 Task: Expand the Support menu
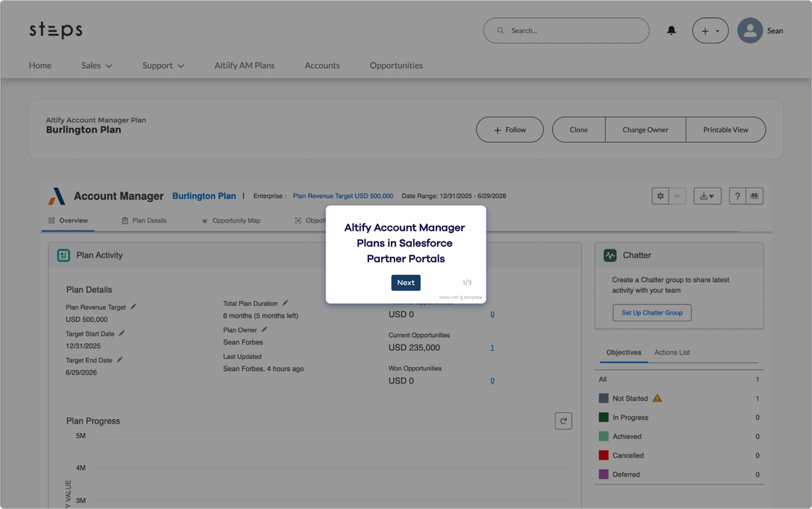coord(163,65)
